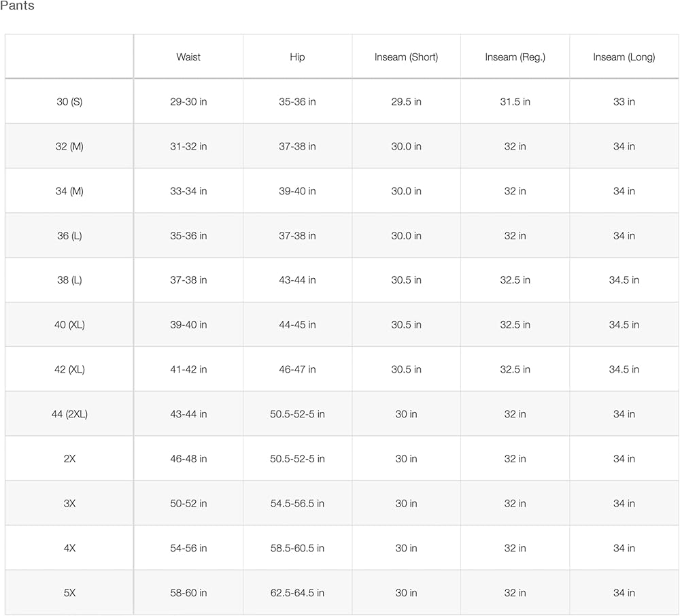This screenshot has height=616, width=680.
Task: Select the Inseam (Short) column header
Action: point(406,57)
